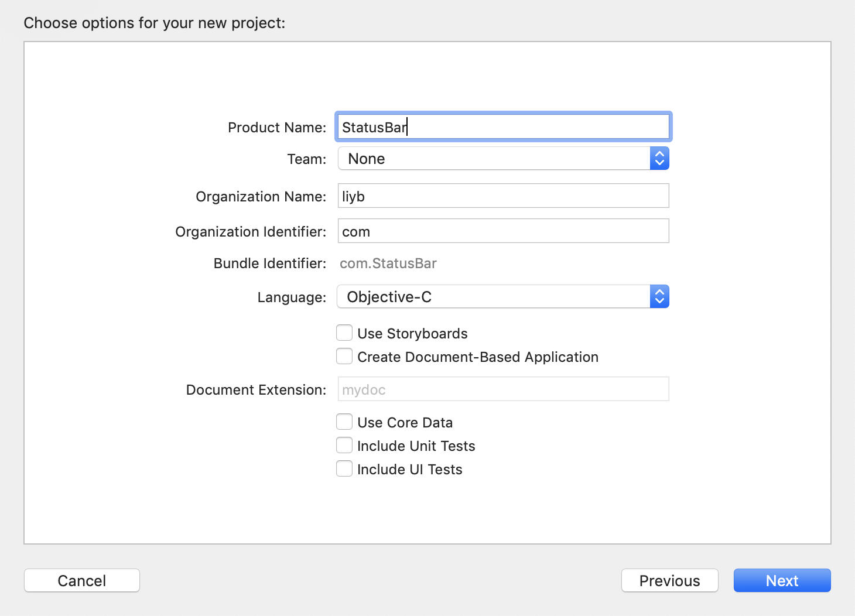
Task: Click the 'Choose options for your new project' heading
Action: tap(155, 23)
